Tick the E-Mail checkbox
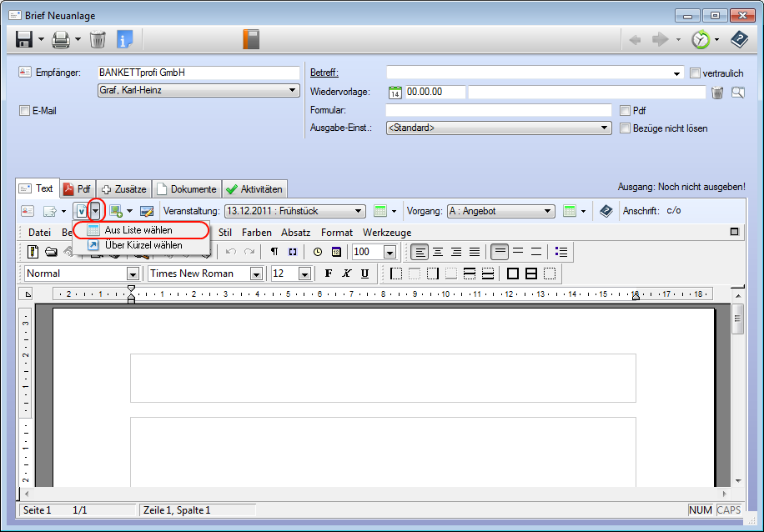Screen dimensions: 764x532 tap(24, 110)
